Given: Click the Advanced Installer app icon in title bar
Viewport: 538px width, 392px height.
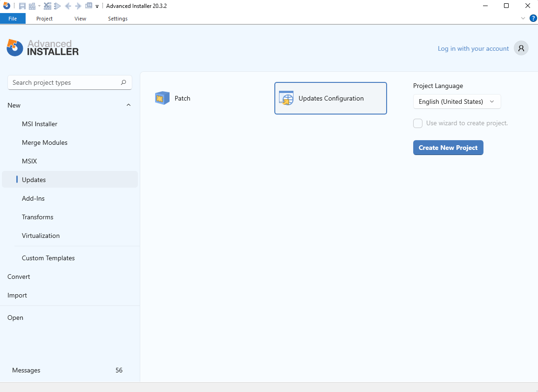Looking at the screenshot, I should (x=7, y=6).
